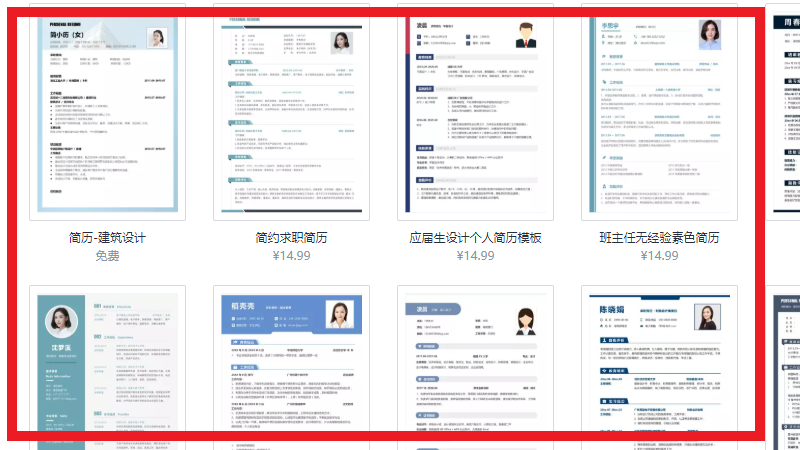Click the 简约求职简历 title link
Viewport: 800px width, 450px height.
[291, 238]
